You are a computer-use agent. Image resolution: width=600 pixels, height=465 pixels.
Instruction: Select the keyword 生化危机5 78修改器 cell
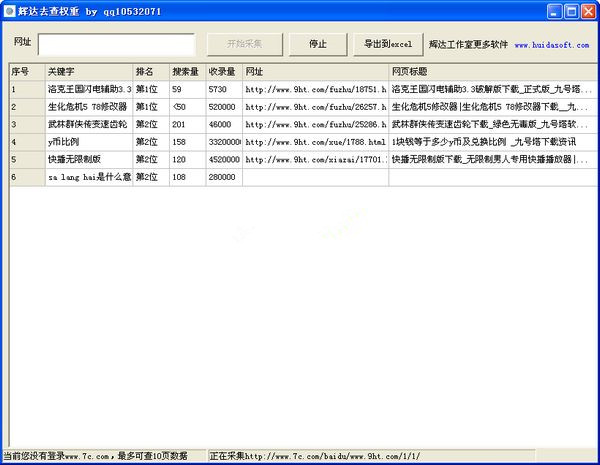tap(89, 107)
